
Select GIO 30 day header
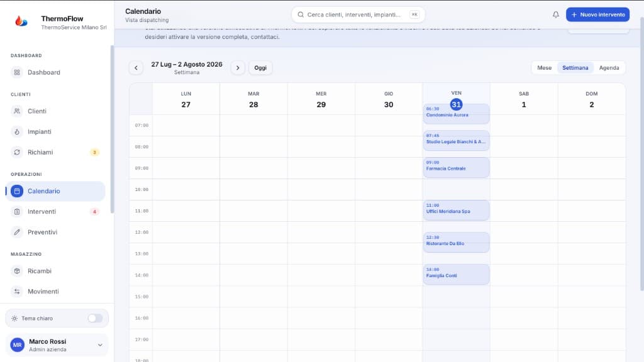(x=389, y=99)
